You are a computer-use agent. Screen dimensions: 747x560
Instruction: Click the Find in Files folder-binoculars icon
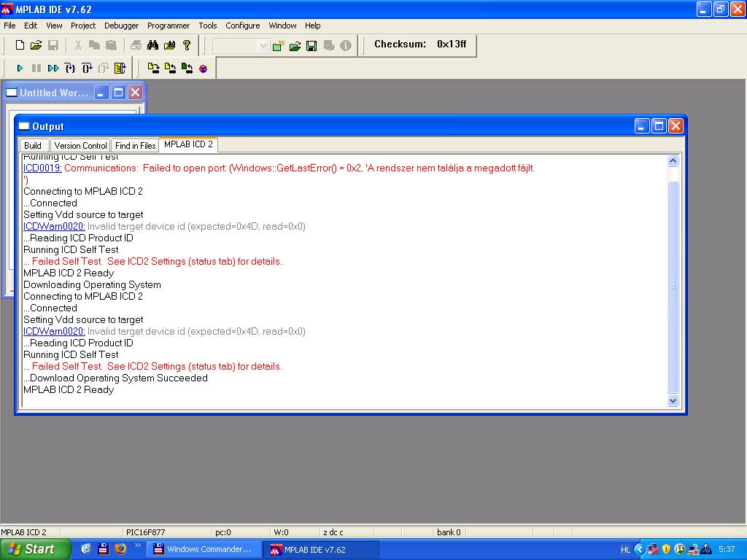tap(169, 45)
